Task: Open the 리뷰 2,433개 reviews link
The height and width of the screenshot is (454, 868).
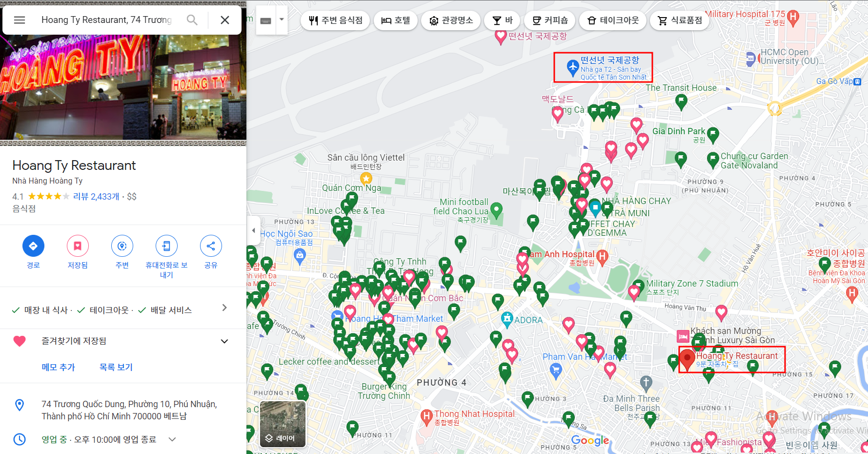Action: click(x=96, y=196)
